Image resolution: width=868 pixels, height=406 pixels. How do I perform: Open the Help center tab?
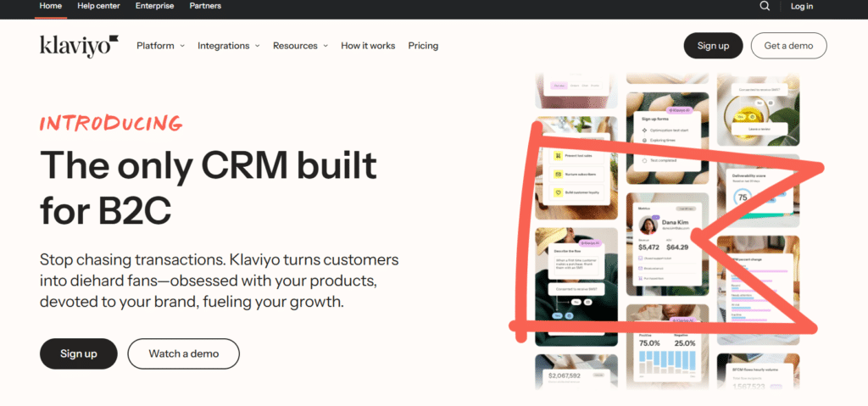pos(98,6)
